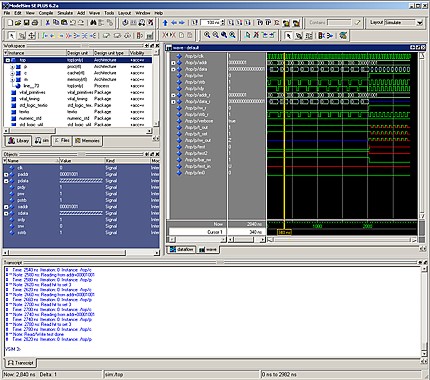Switch to the Library workspace tab

pos(18,141)
